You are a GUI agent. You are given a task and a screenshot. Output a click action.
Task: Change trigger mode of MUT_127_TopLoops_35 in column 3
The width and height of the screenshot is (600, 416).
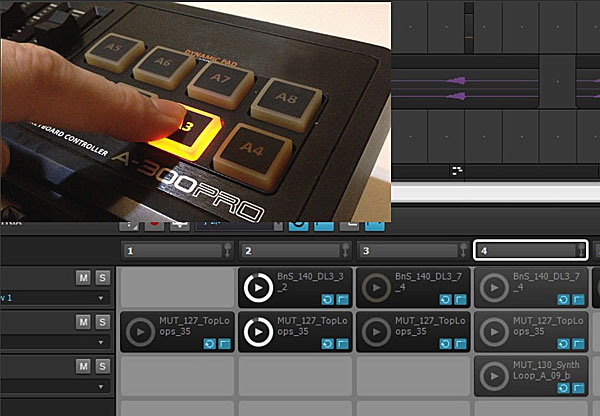pos(460,344)
